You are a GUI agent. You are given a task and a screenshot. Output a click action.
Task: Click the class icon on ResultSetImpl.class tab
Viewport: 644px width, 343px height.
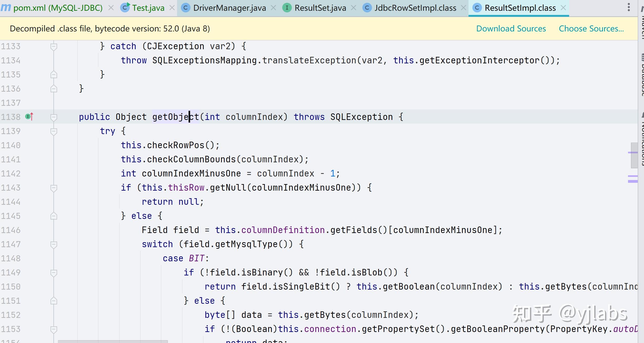tap(477, 8)
